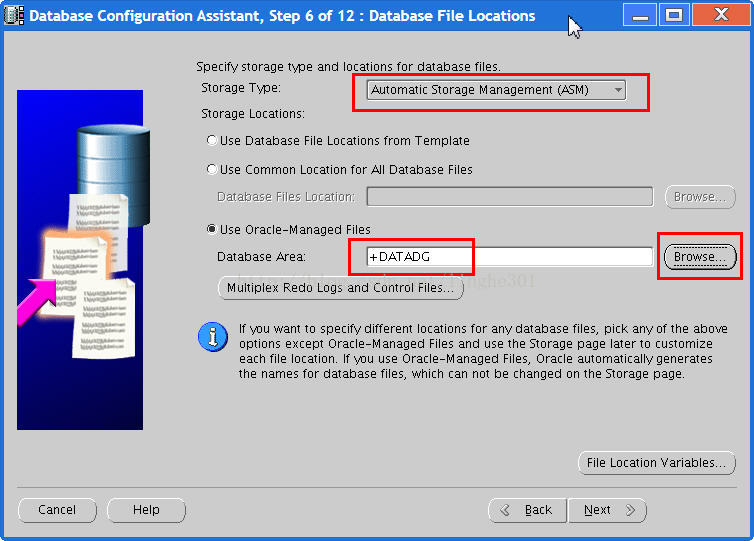The image size is (754, 541).
Task: Click the Storage Type label text
Action: coord(241,88)
